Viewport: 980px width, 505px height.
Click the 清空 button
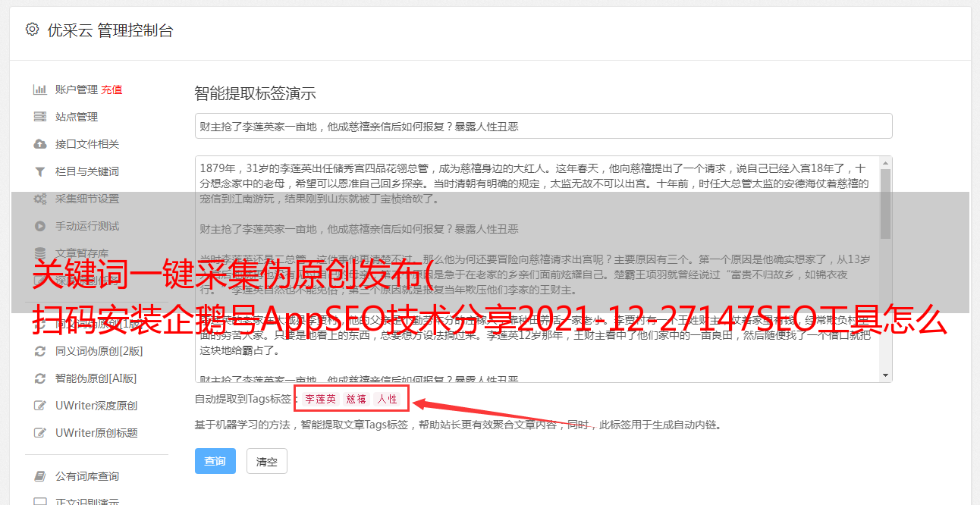click(x=267, y=461)
